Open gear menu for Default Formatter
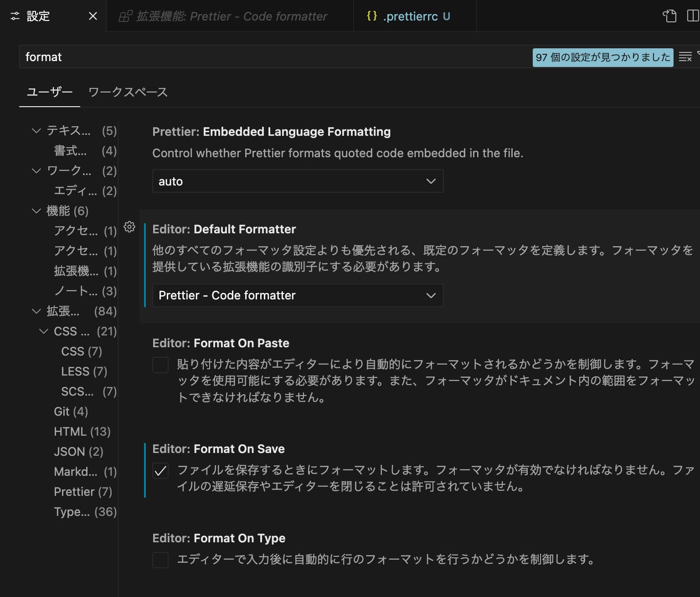 pos(129,227)
